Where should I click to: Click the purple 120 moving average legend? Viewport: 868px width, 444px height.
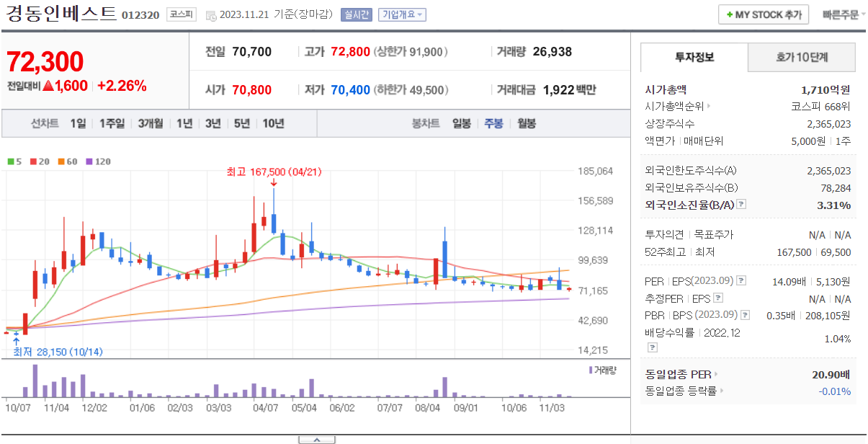point(98,161)
